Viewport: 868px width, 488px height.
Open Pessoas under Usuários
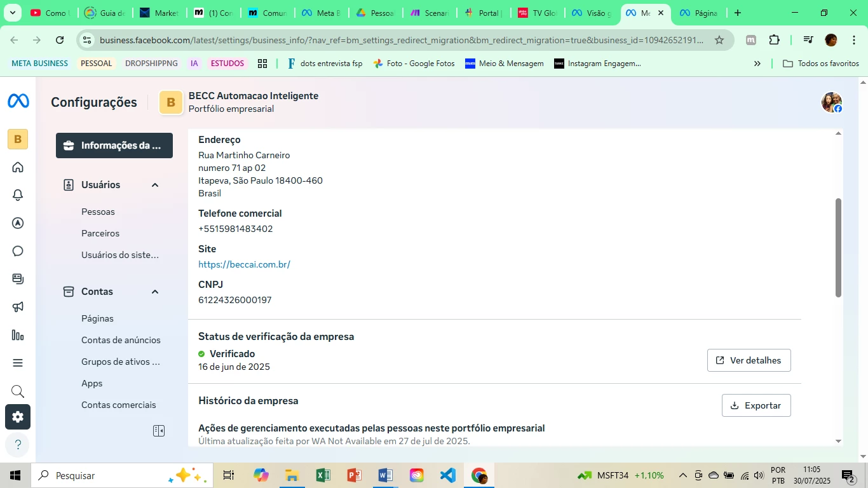(98, 212)
